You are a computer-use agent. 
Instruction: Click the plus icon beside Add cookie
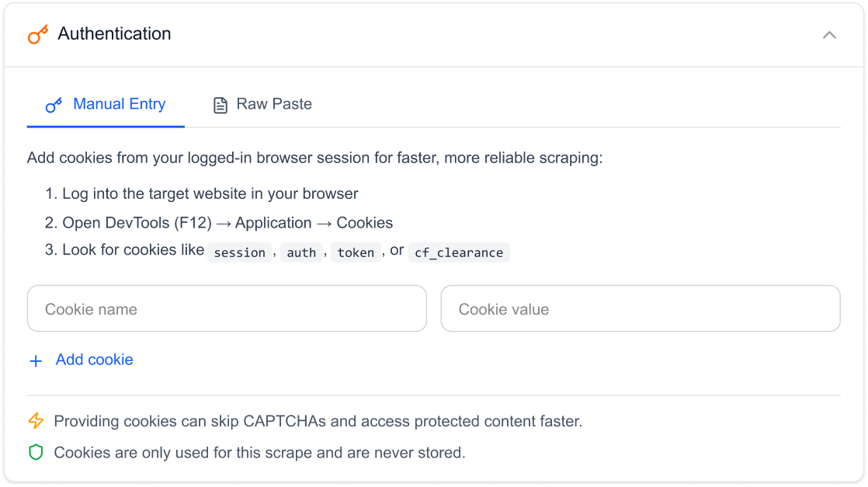(35, 360)
